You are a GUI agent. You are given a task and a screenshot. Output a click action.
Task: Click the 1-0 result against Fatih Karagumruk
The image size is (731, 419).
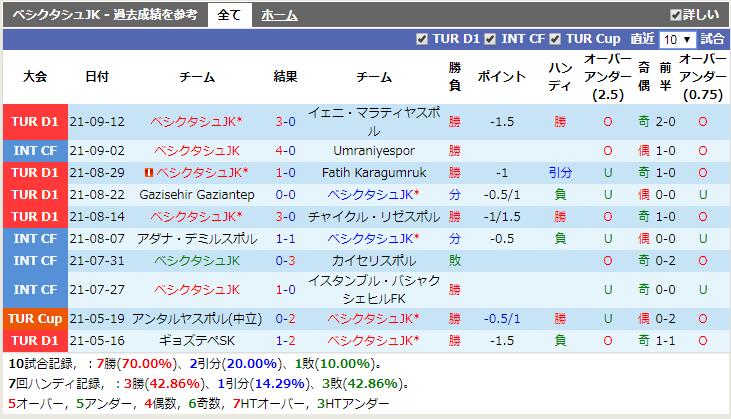[285, 173]
